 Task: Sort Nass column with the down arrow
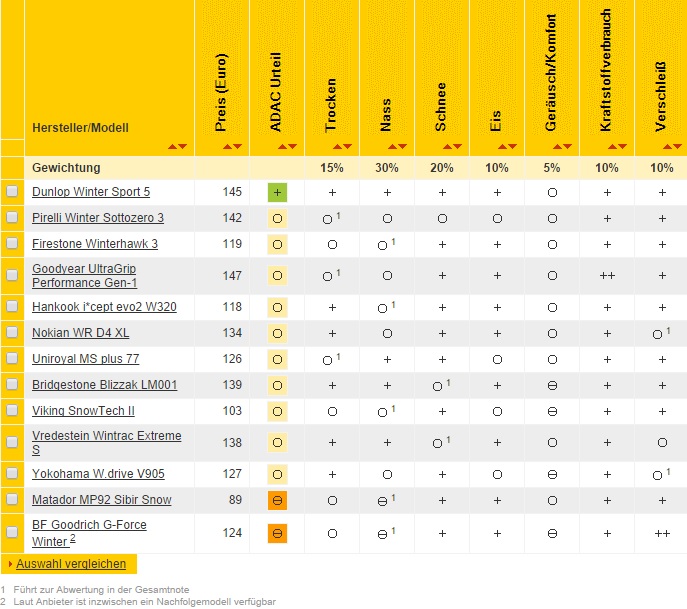click(403, 146)
